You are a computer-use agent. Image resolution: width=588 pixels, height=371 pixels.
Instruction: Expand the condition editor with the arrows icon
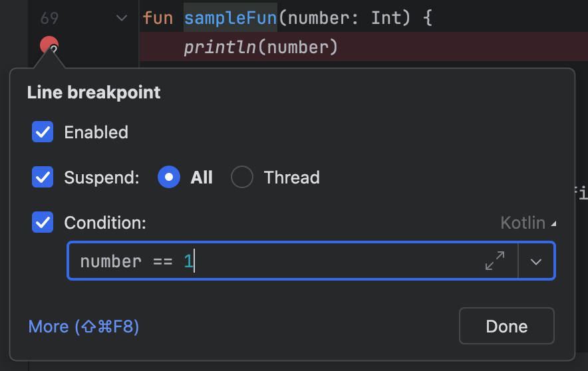coord(494,261)
